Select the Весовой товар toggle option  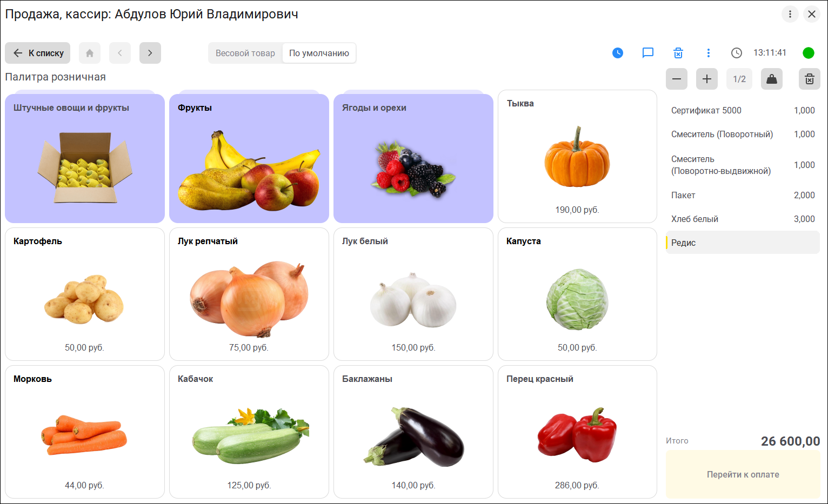coord(245,53)
